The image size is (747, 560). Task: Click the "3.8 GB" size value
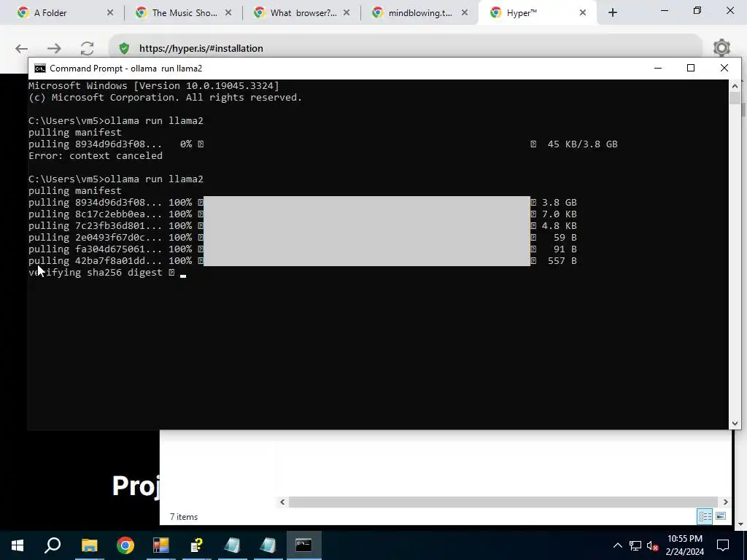coord(560,203)
